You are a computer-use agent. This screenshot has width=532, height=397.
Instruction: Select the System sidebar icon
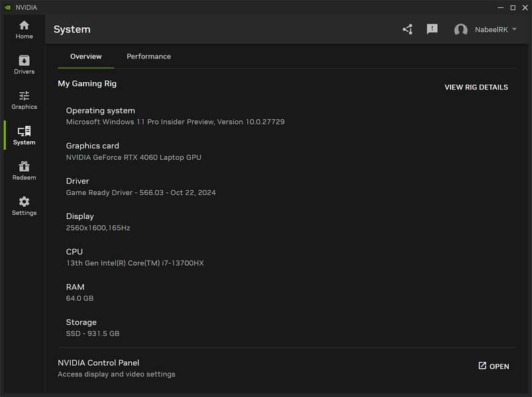24,135
